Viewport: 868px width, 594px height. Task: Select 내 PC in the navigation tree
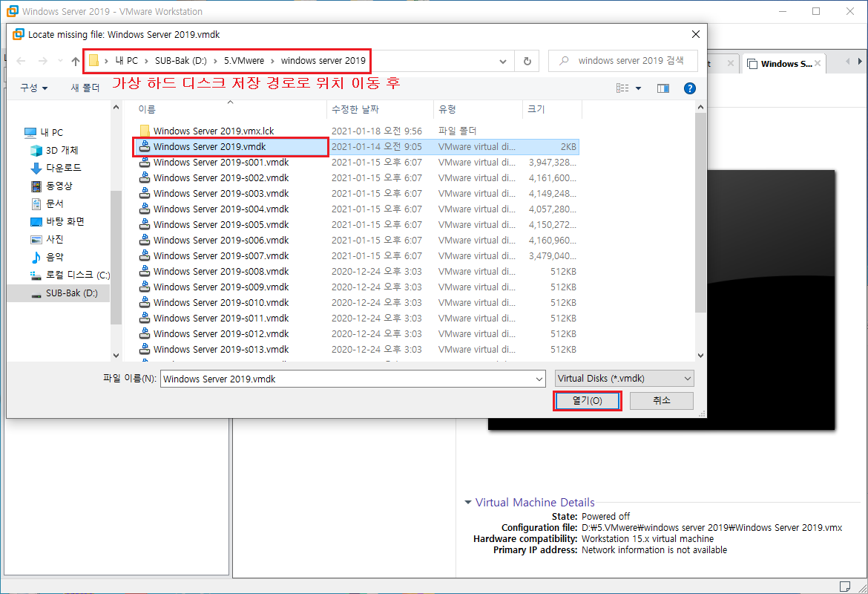click(x=44, y=132)
